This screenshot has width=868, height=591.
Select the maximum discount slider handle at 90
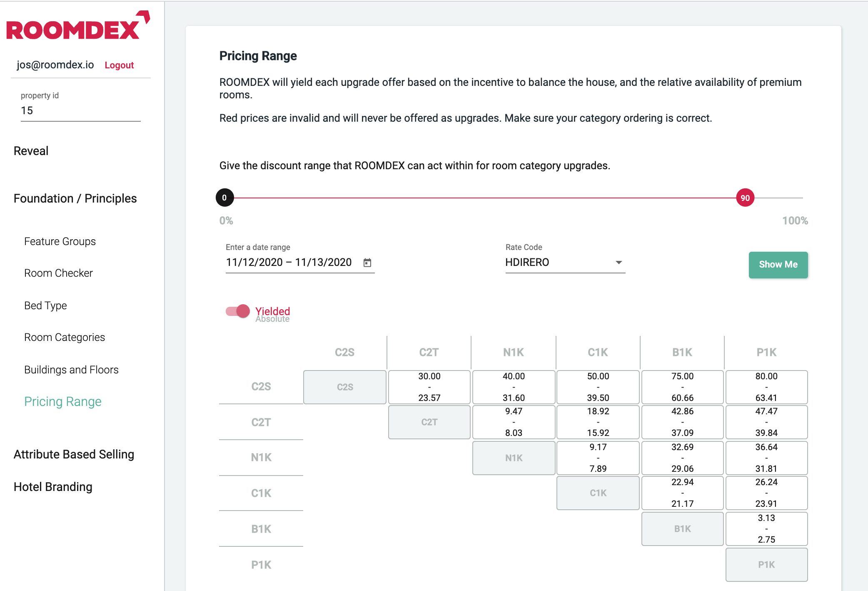point(745,198)
